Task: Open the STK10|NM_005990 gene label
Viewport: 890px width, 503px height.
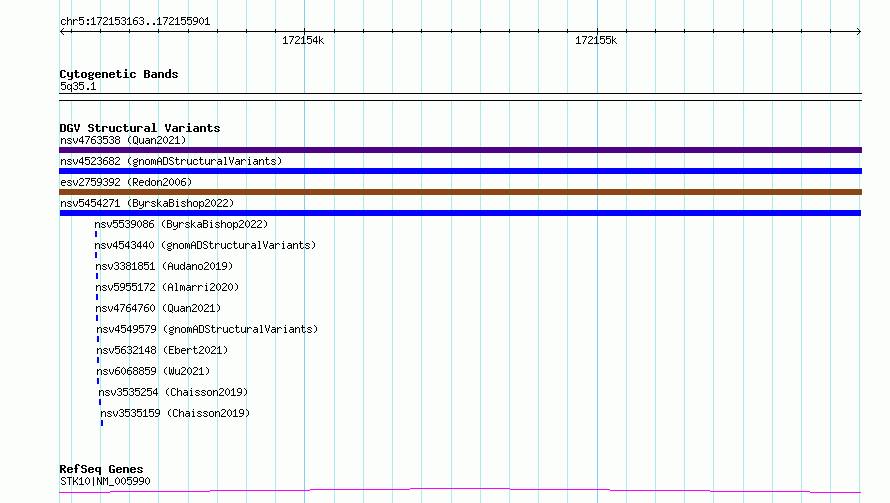Action: coord(105,481)
